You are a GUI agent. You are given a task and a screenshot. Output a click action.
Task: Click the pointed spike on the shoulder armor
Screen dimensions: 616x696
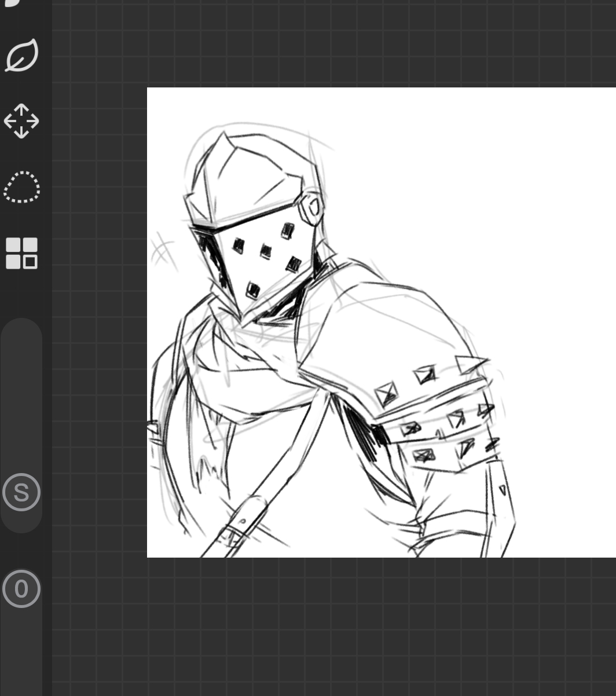(x=470, y=365)
